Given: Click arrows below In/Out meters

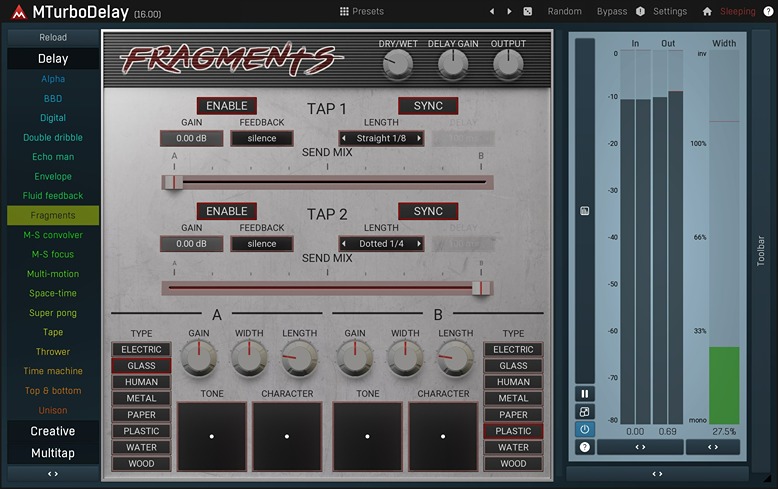Looking at the screenshot, I should point(640,447).
